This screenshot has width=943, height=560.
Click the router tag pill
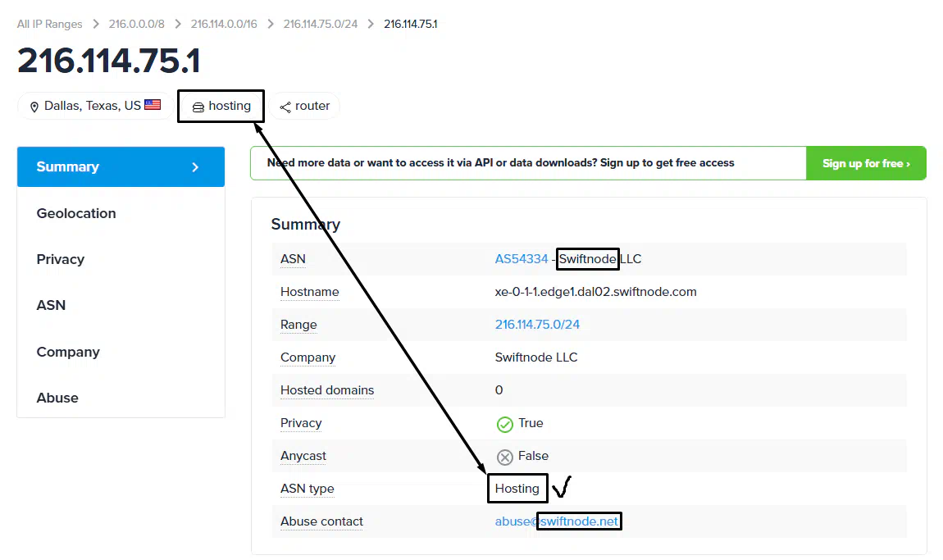point(304,106)
